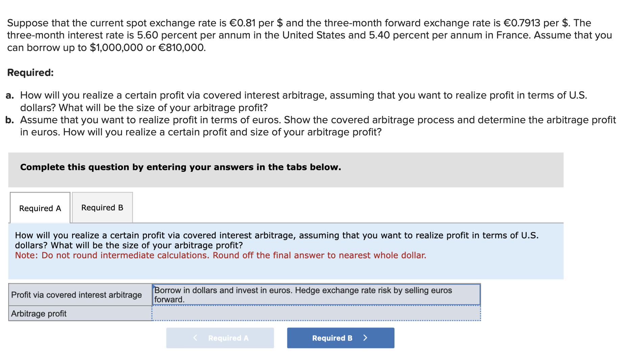Image resolution: width=643 pixels, height=364 pixels.
Task: Click the Required: heading text
Action: tap(30, 72)
